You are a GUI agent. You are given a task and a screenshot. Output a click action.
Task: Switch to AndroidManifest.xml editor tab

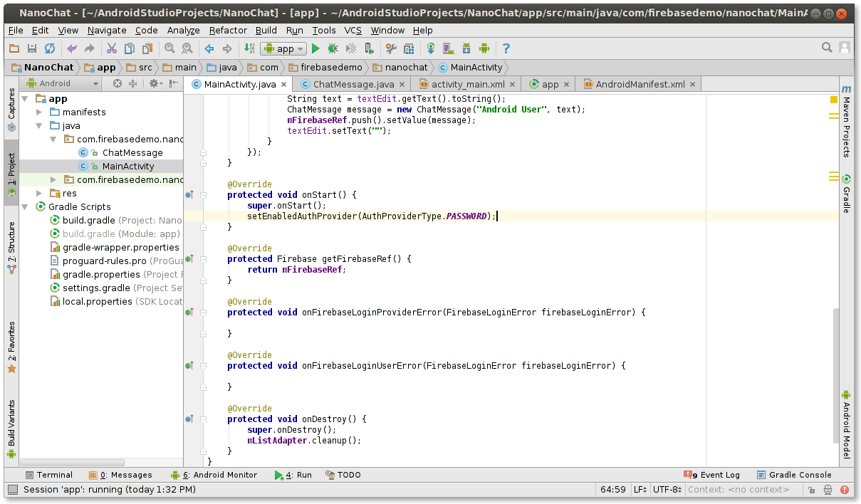pyautogui.click(x=640, y=84)
